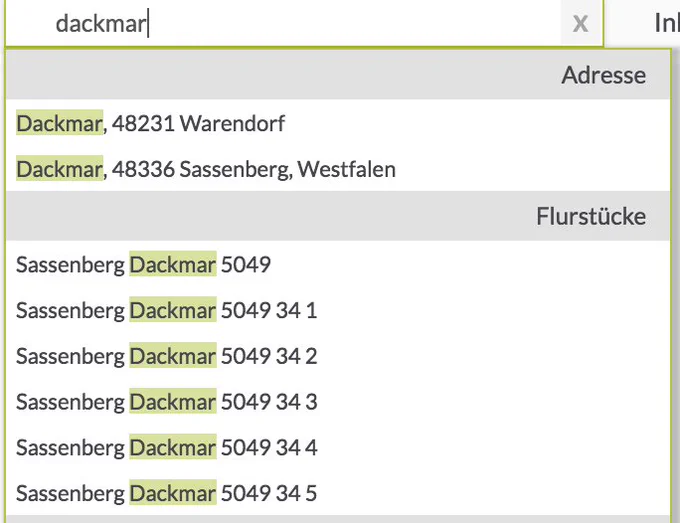Open result Sassenberg Dackmar 5049 34 3
Viewport: 680px width, 523px height.
tap(338, 402)
